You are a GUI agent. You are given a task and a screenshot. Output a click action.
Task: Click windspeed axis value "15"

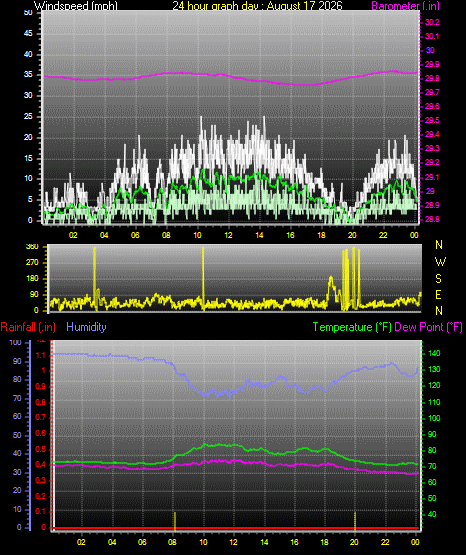click(28, 158)
